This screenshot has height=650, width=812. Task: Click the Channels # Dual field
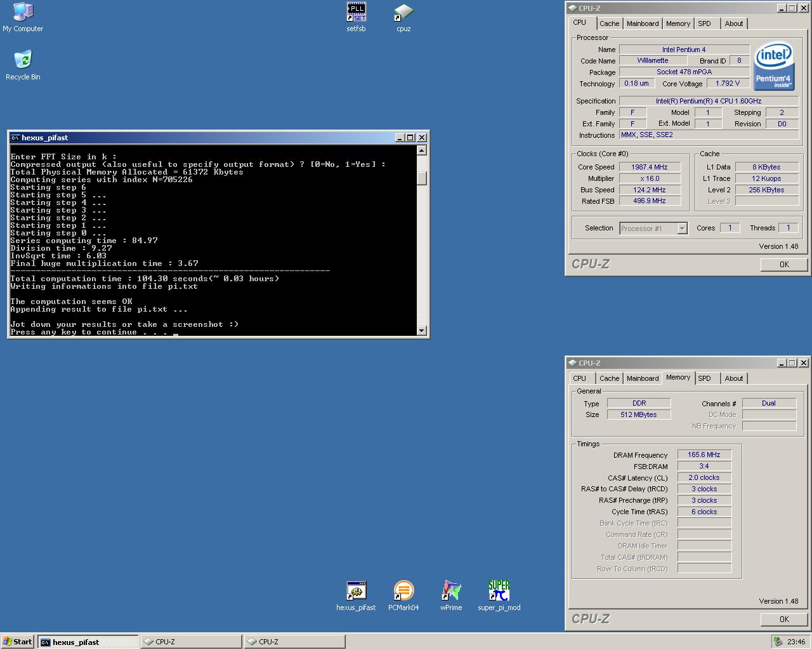click(769, 403)
